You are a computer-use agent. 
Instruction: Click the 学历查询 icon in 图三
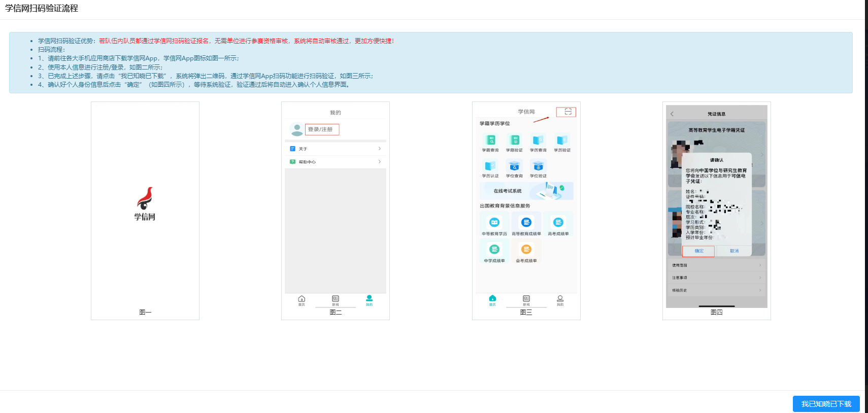[x=538, y=140]
